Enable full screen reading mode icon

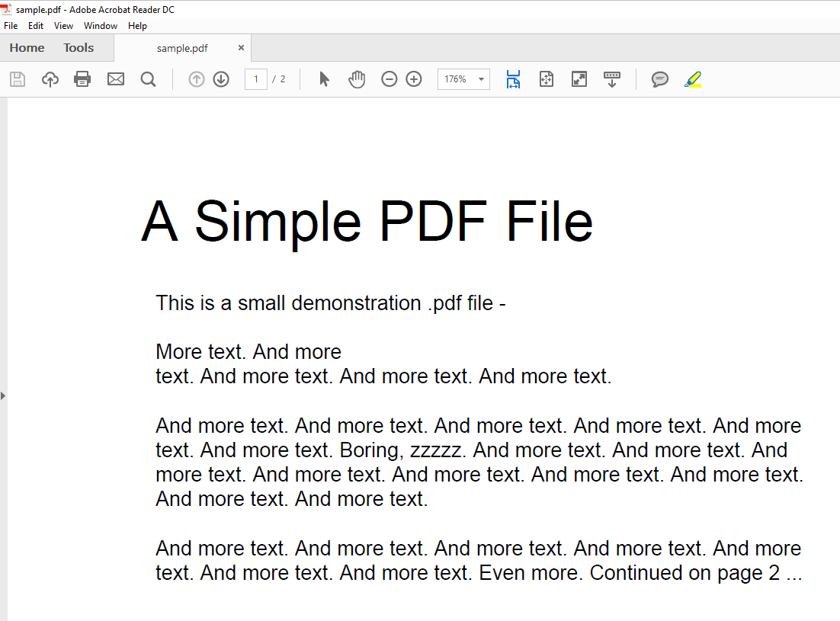coord(579,78)
